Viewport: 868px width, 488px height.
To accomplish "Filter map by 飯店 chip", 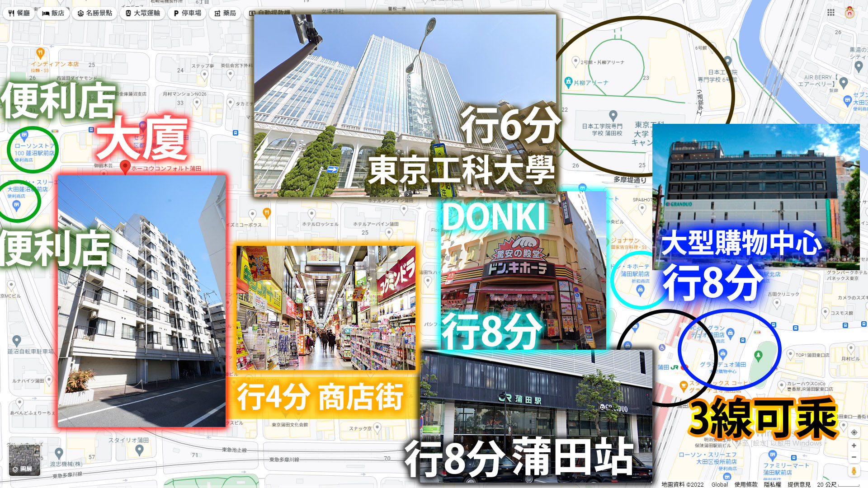I will tap(53, 13).
